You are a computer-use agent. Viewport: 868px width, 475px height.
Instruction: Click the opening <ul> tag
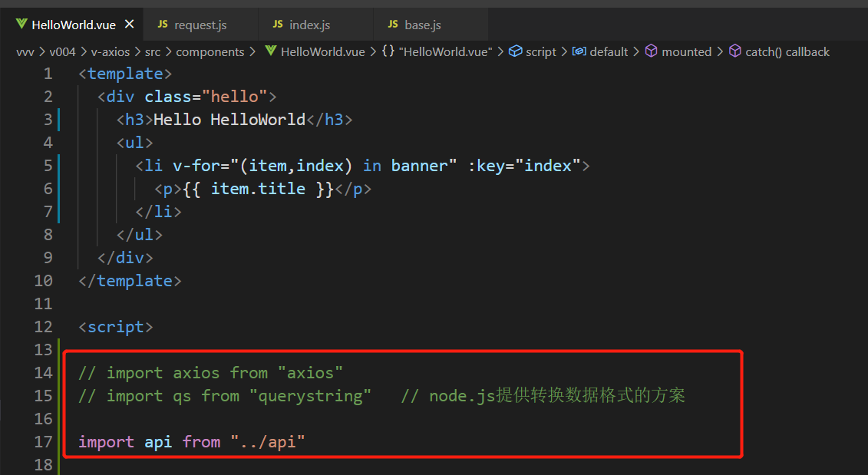click(x=134, y=143)
